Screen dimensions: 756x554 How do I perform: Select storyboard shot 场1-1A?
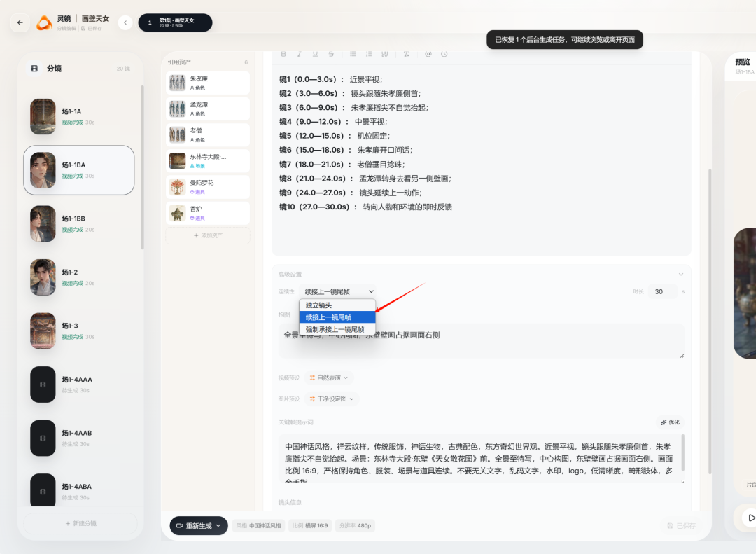(79, 117)
